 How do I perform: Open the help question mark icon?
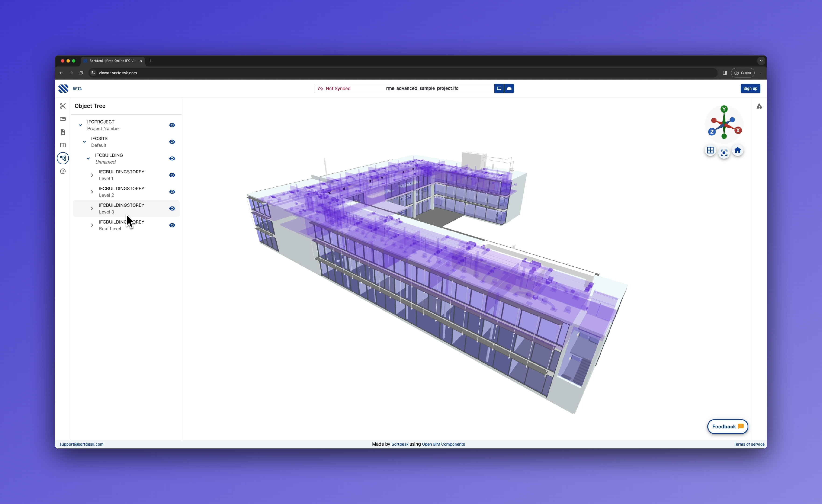point(63,171)
